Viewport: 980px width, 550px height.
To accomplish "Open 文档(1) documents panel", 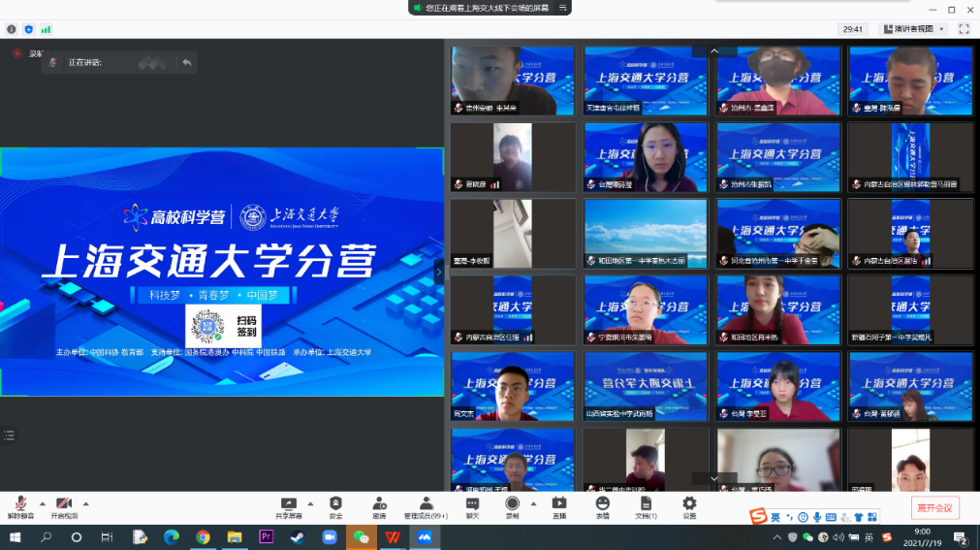I will [646, 507].
